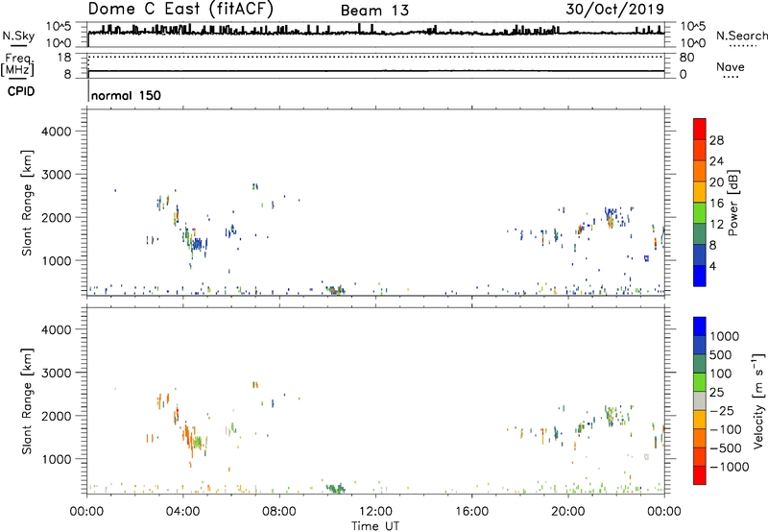Click the 16:00 time tick label
This screenshot has width=768, height=532.
pyautogui.click(x=471, y=512)
